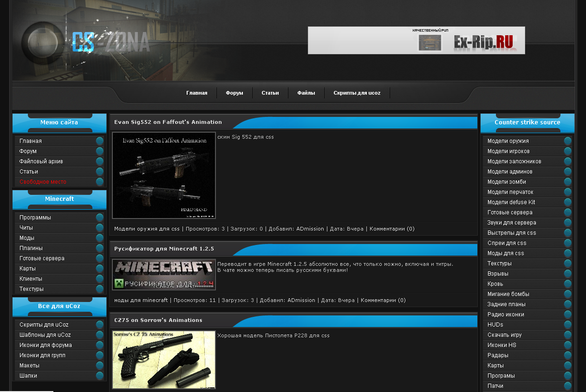The height and width of the screenshot is (392, 586).
Task: Open Скрипты для ucoz in top navigation
Action: coord(357,93)
